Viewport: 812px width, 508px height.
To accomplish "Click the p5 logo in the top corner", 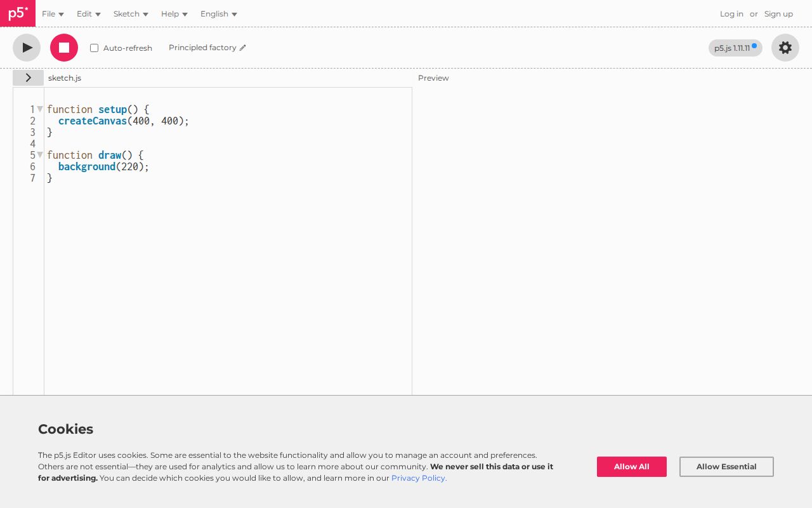I will (x=18, y=13).
